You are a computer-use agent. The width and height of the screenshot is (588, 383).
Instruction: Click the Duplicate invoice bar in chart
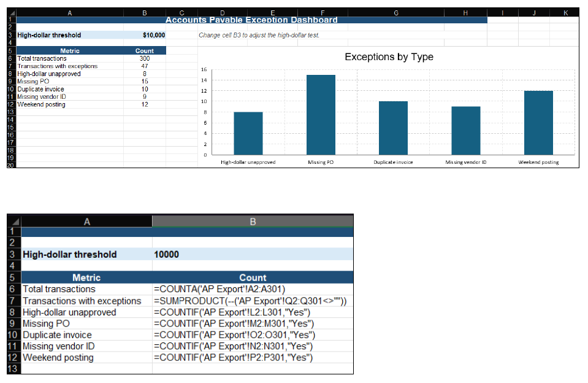point(394,128)
